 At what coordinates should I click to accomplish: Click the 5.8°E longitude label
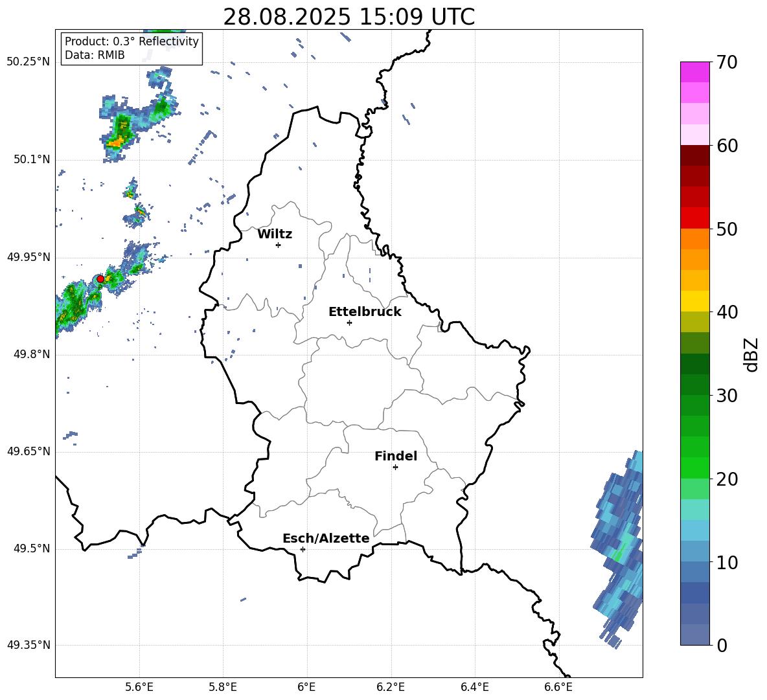223,687
